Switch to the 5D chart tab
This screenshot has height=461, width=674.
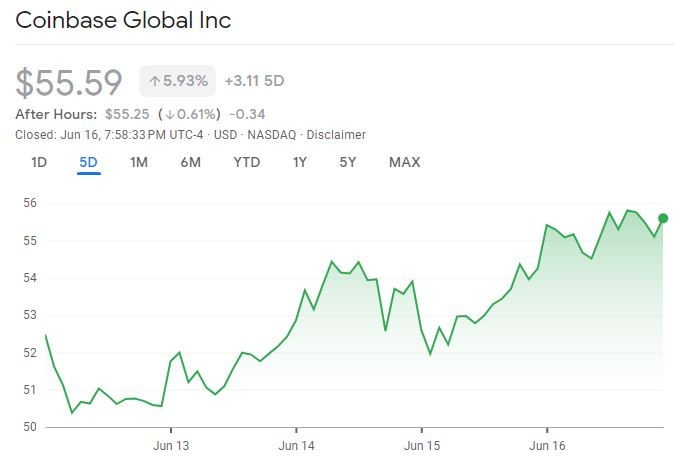point(89,162)
